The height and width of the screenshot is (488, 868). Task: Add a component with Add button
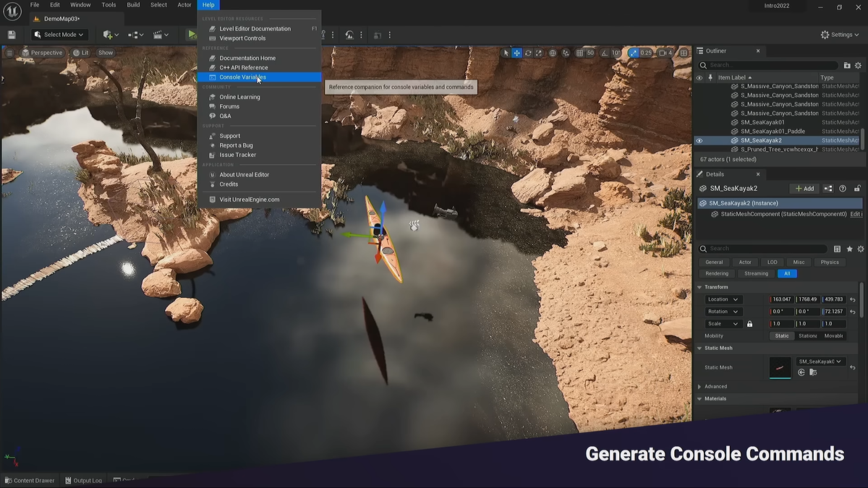pyautogui.click(x=804, y=189)
